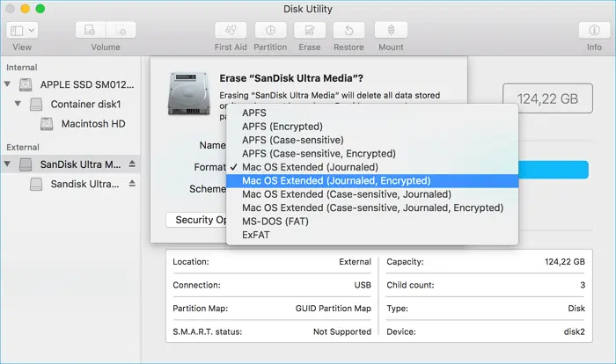The width and height of the screenshot is (616, 364).
Task: Collapse the Container disk1 disclosure triangle
Action: coord(18,104)
